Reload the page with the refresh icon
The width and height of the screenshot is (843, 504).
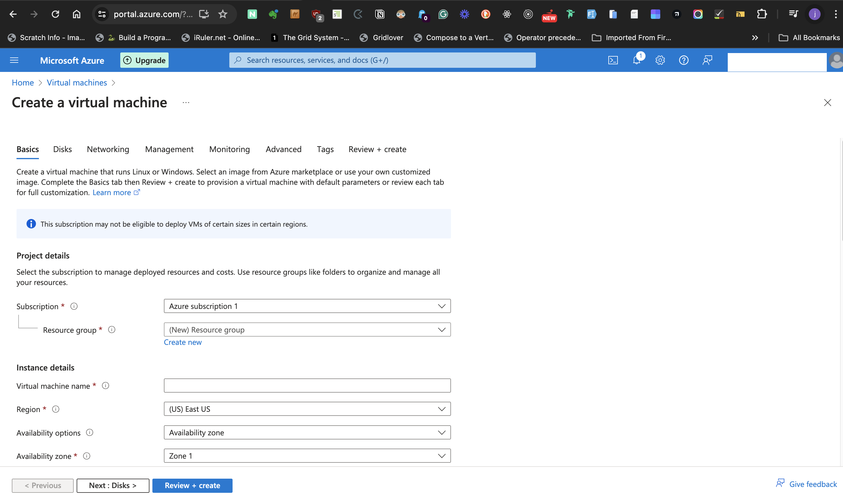pos(55,14)
